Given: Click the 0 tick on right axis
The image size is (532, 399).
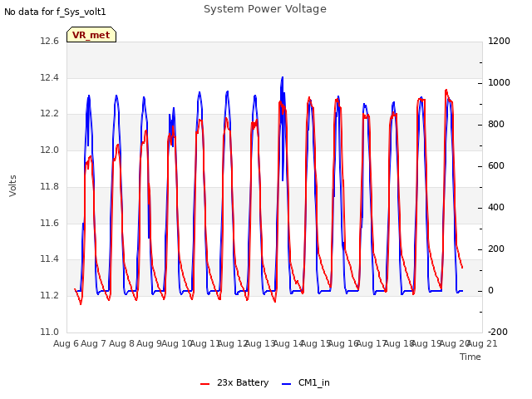Looking at the screenshot, I should pos(490,291).
